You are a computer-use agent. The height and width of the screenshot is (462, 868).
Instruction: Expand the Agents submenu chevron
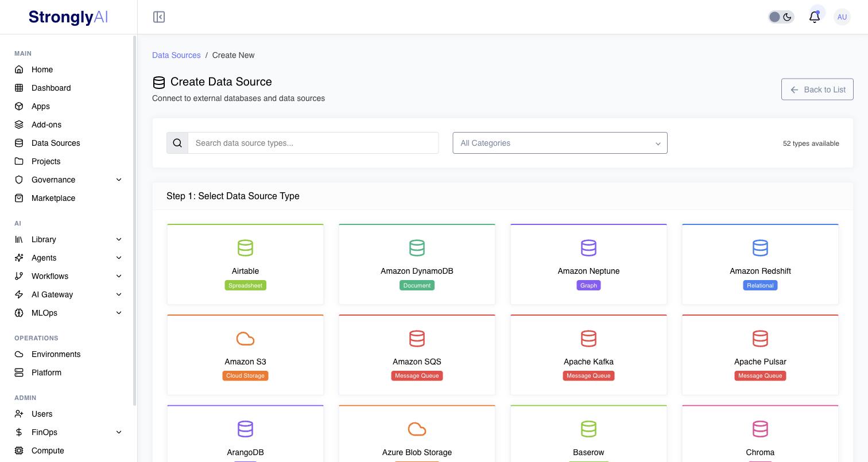[x=119, y=258]
